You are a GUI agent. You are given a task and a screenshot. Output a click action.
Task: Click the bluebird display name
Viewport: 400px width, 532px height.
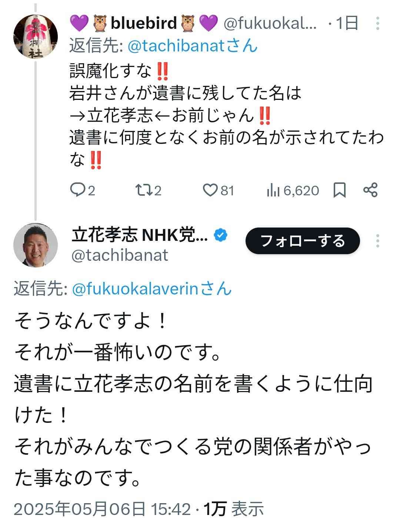click(144, 23)
